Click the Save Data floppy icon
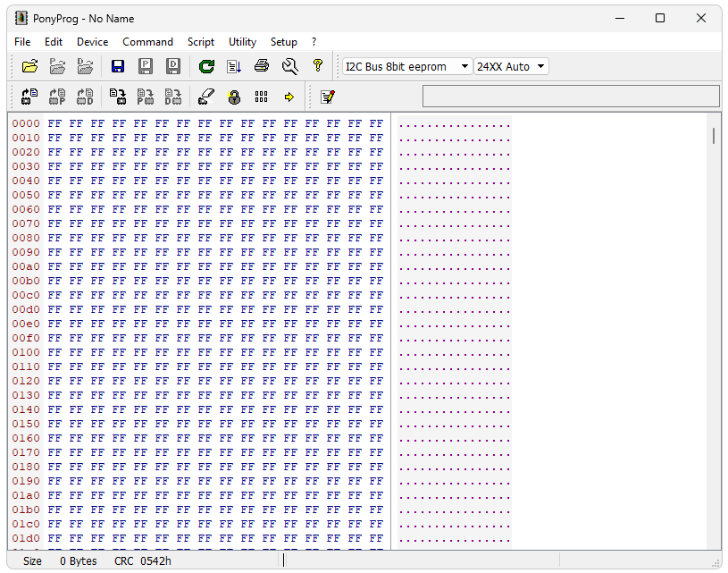Screen dimensions: 728x573 point(173,66)
